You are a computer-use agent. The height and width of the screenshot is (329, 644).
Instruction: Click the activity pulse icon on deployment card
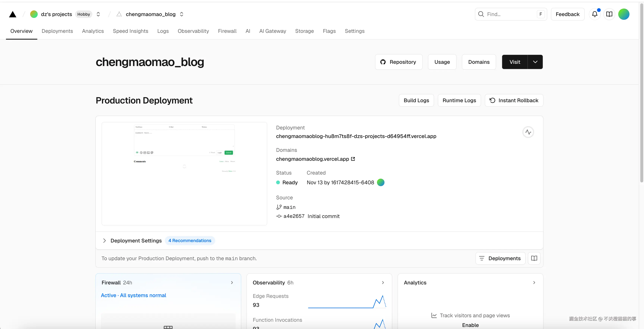tap(528, 132)
